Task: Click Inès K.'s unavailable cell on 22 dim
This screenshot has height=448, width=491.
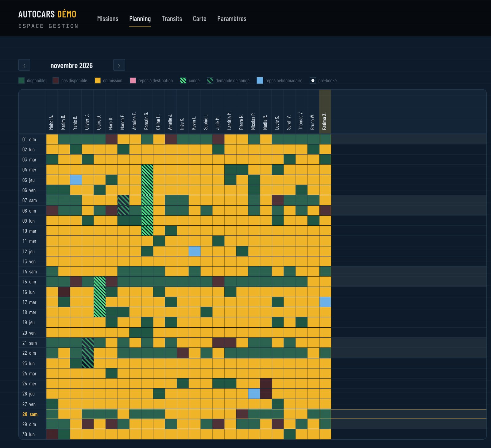Action: [183, 353]
